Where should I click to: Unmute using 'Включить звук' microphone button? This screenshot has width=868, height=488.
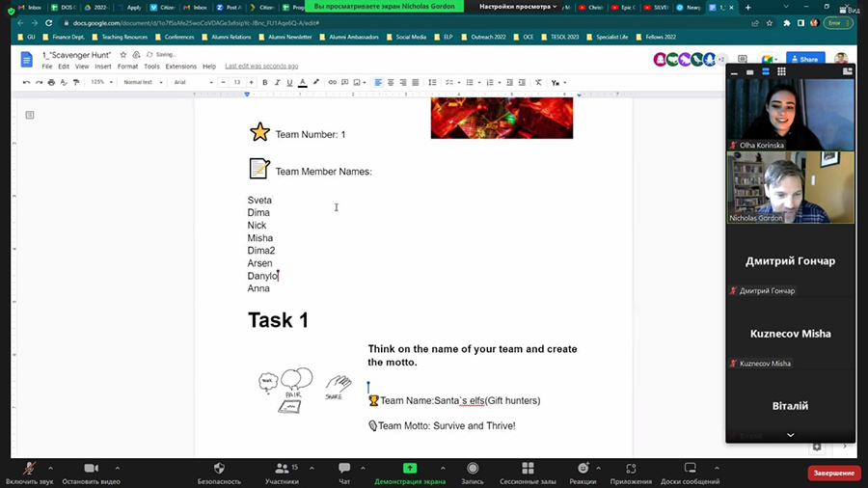click(29, 474)
